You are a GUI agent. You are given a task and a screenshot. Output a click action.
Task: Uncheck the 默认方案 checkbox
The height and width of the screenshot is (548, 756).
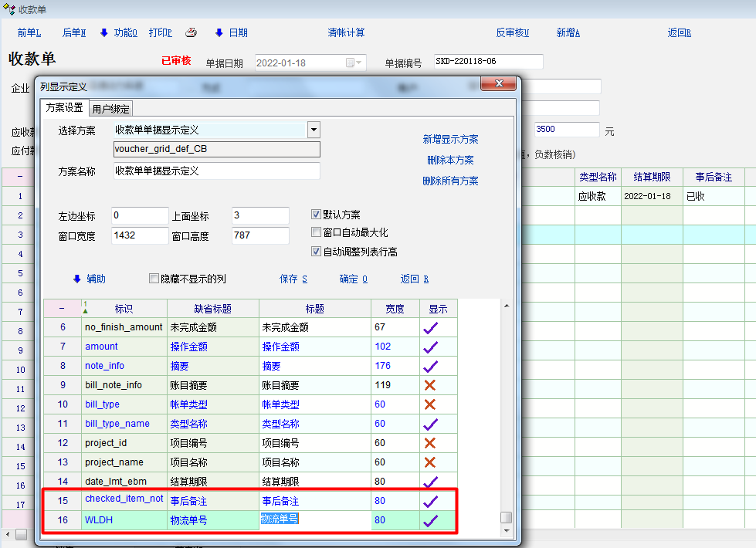pyautogui.click(x=316, y=215)
